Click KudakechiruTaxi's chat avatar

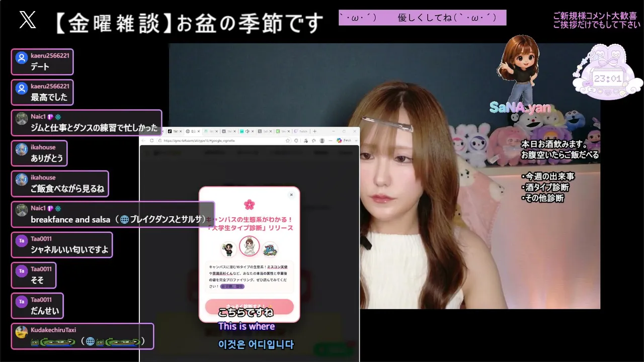click(22, 331)
